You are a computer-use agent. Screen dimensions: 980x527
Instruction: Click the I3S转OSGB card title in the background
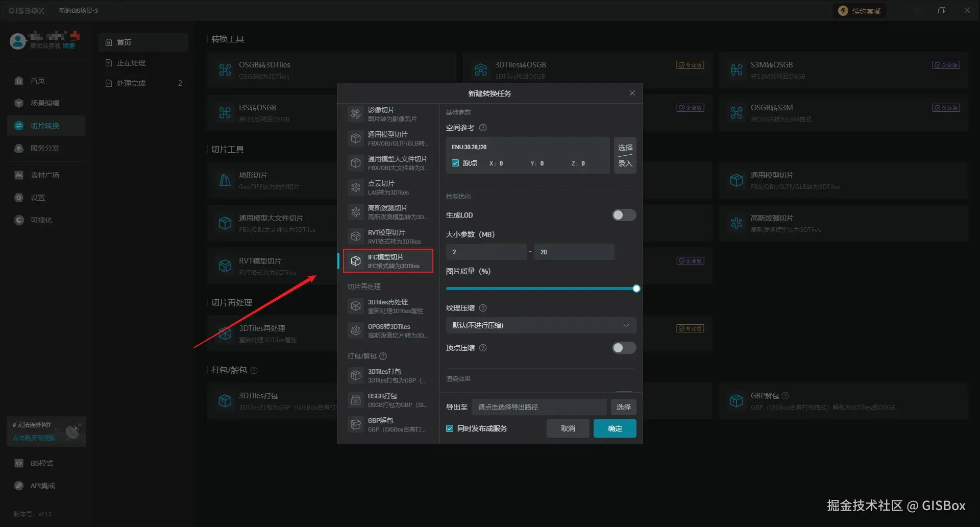(x=257, y=108)
